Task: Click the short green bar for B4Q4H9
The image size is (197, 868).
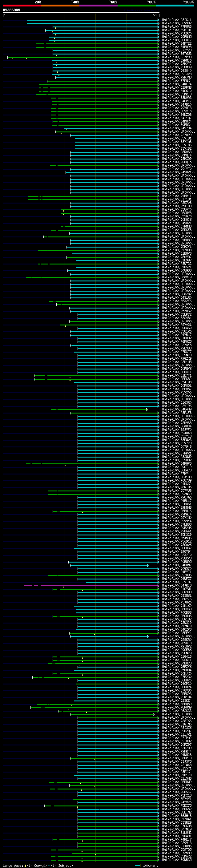Action: coord(99,410)
